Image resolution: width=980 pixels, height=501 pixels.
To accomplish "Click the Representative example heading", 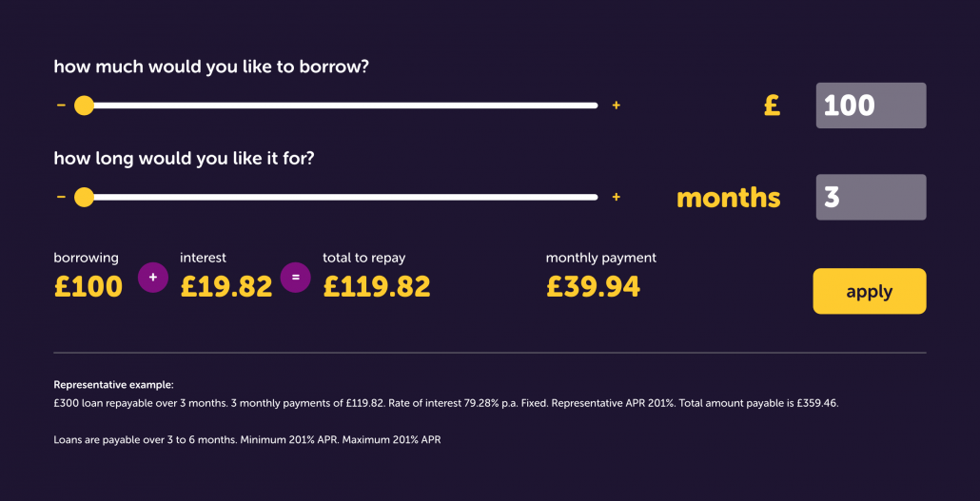I will 114,385.
